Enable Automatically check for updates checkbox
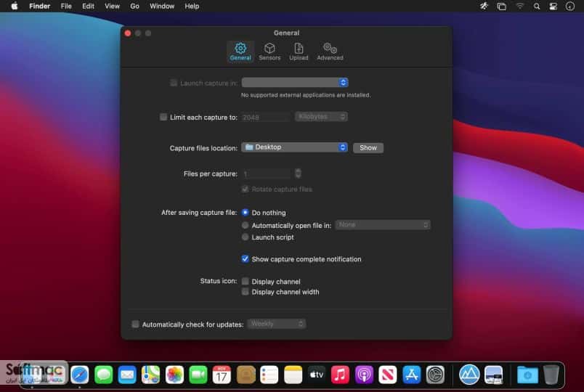This screenshot has height=392, width=584. [x=135, y=324]
